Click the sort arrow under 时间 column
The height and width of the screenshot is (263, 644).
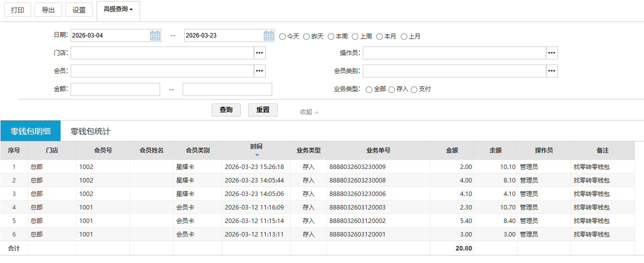257,155
